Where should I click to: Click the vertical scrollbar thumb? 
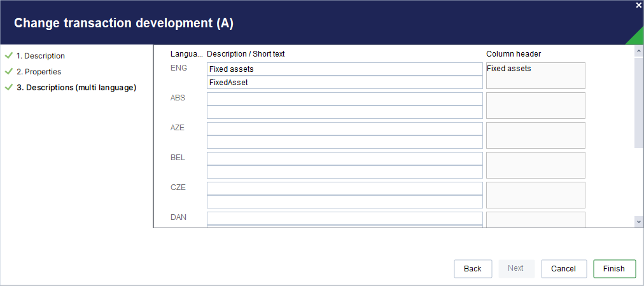[639, 102]
